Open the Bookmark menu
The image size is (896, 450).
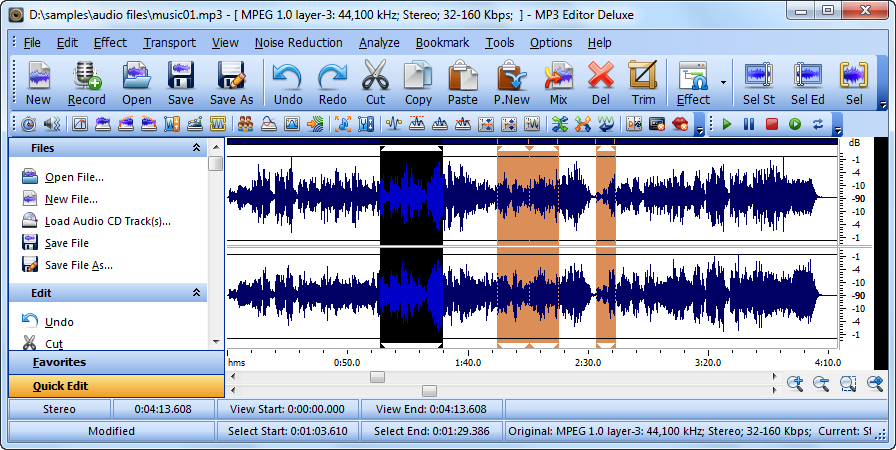pos(442,43)
